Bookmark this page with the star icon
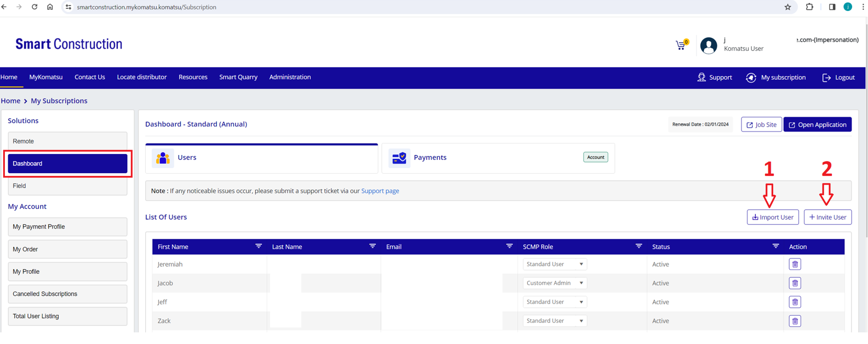 (787, 7)
